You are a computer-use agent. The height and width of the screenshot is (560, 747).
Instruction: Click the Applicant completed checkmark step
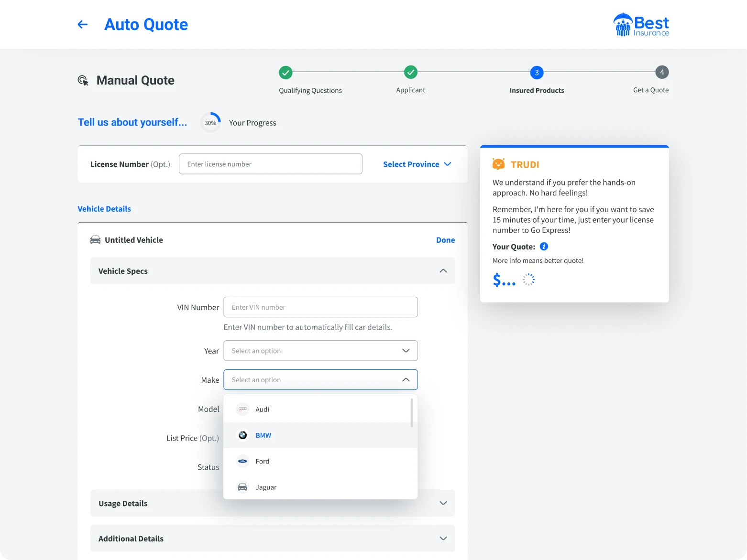[x=411, y=73]
